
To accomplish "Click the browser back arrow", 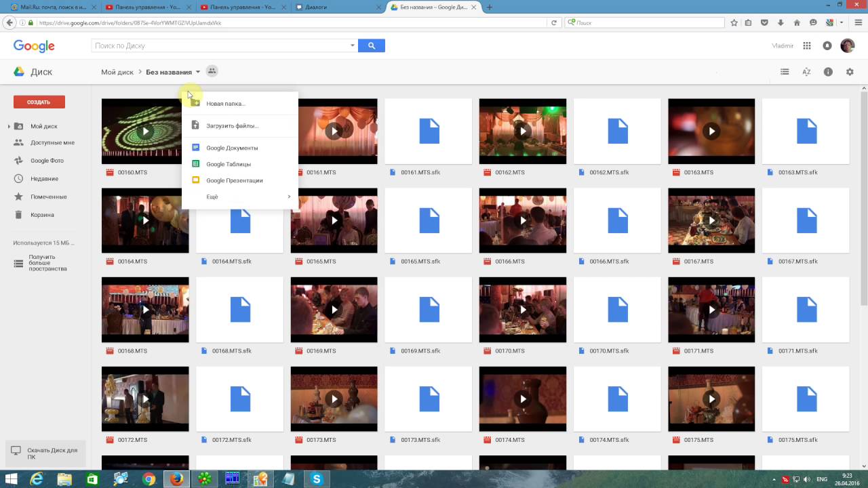I will point(9,22).
